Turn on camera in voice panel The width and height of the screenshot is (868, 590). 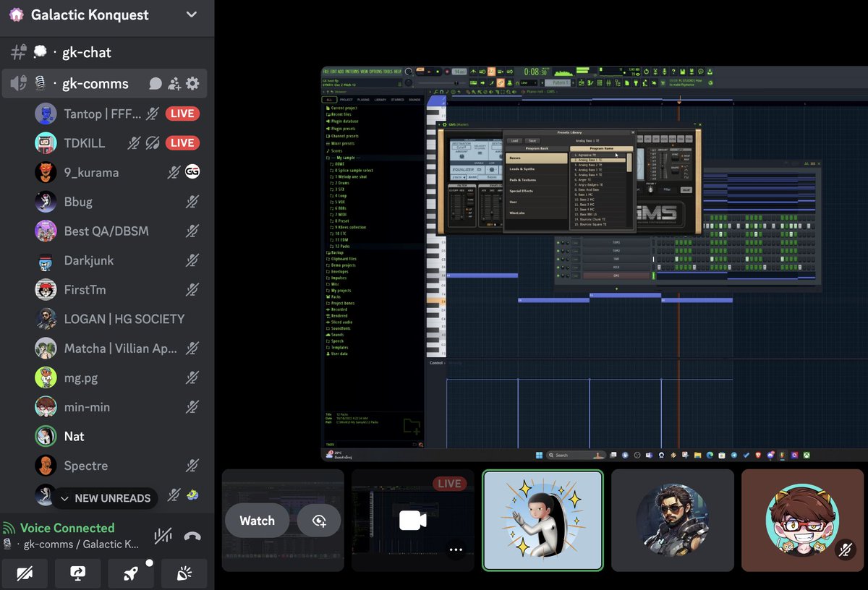(25, 573)
